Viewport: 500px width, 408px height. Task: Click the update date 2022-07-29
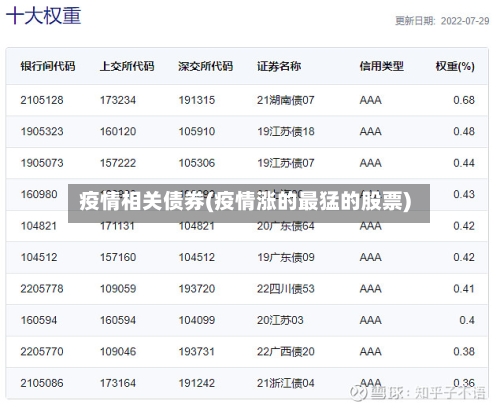coord(465,21)
